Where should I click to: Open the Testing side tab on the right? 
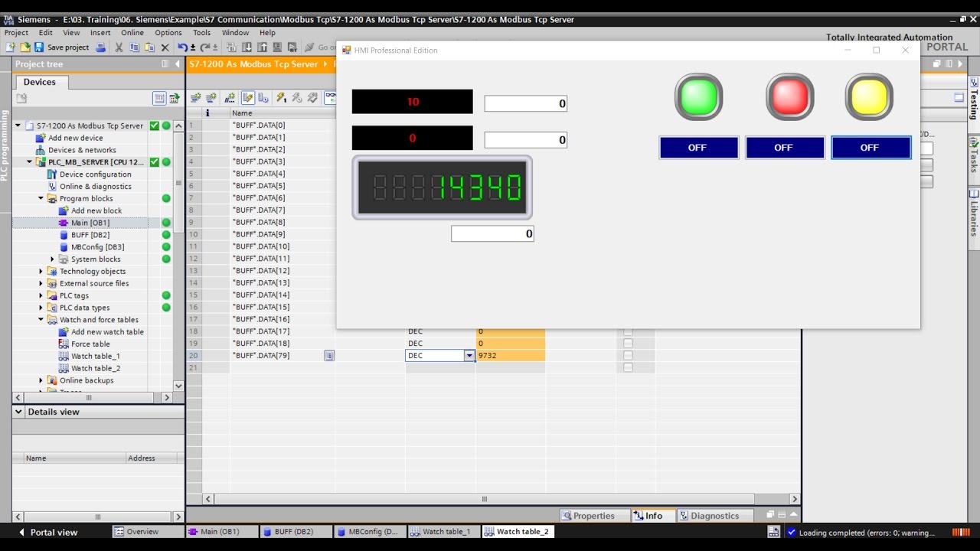click(x=974, y=99)
